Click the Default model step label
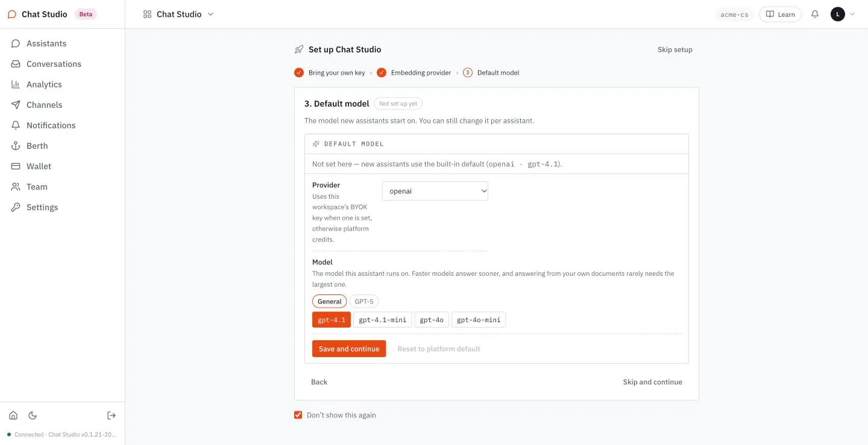This screenshot has height=445, width=868. click(x=498, y=73)
